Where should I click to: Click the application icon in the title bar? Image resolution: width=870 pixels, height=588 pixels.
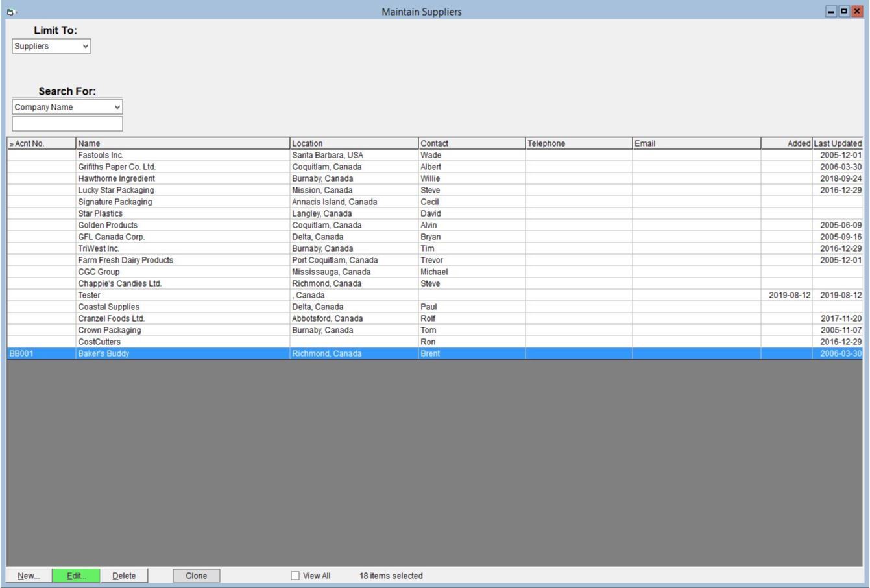pyautogui.click(x=11, y=12)
